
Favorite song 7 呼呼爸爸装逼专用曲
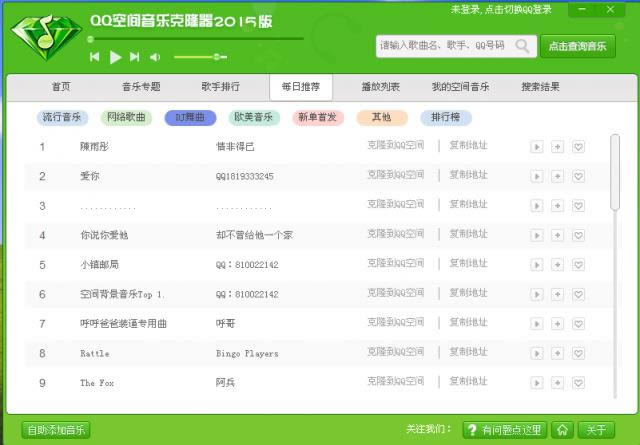[x=578, y=324]
